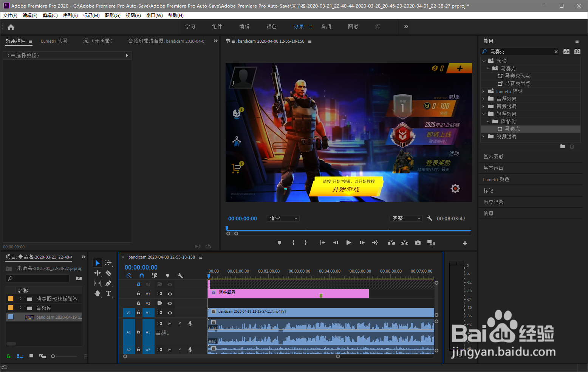
Task: Expand the 音频过渡 folder
Action: (483, 106)
